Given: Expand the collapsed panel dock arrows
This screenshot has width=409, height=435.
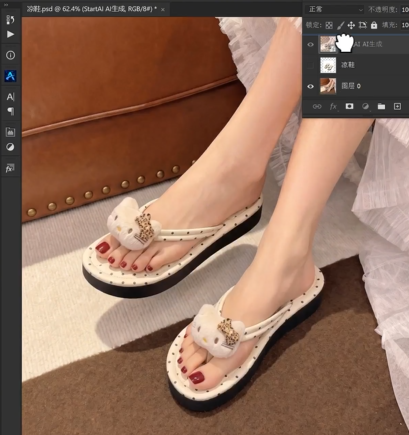Looking at the screenshot, I should tap(6, 5).
